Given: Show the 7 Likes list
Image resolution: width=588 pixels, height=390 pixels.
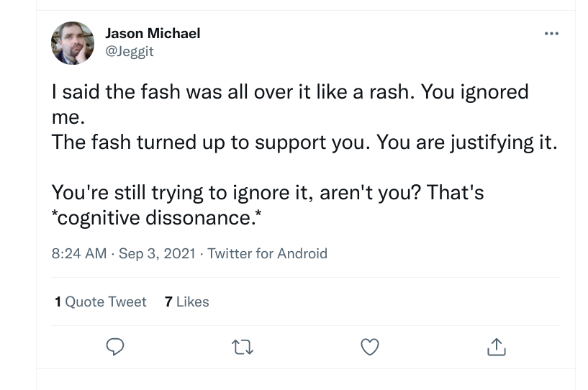Looking at the screenshot, I should click(x=187, y=302).
